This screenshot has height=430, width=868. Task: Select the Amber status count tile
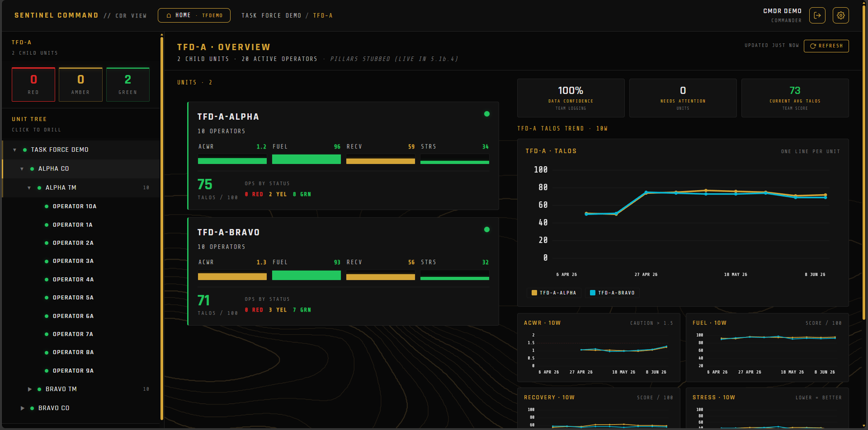point(80,84)
